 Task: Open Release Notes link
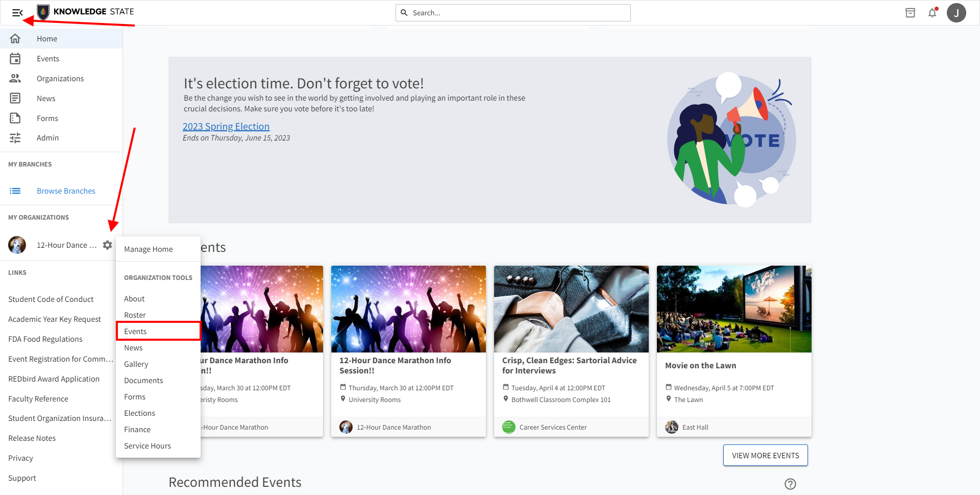coord(32,438)
